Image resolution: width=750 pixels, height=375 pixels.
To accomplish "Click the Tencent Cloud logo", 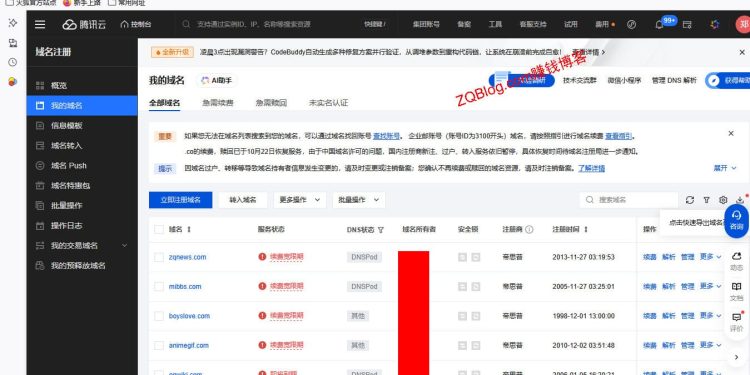I will (x=84, y=24).
